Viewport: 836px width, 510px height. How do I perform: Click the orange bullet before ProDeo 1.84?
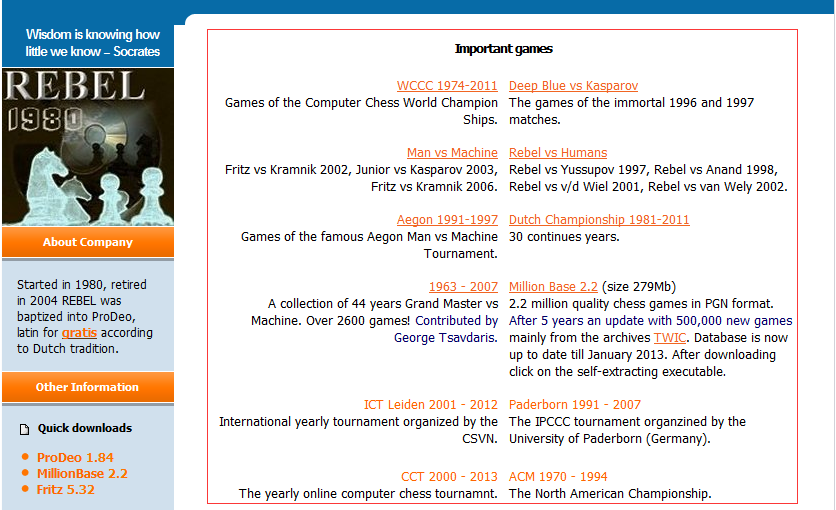tap(25, 457)
